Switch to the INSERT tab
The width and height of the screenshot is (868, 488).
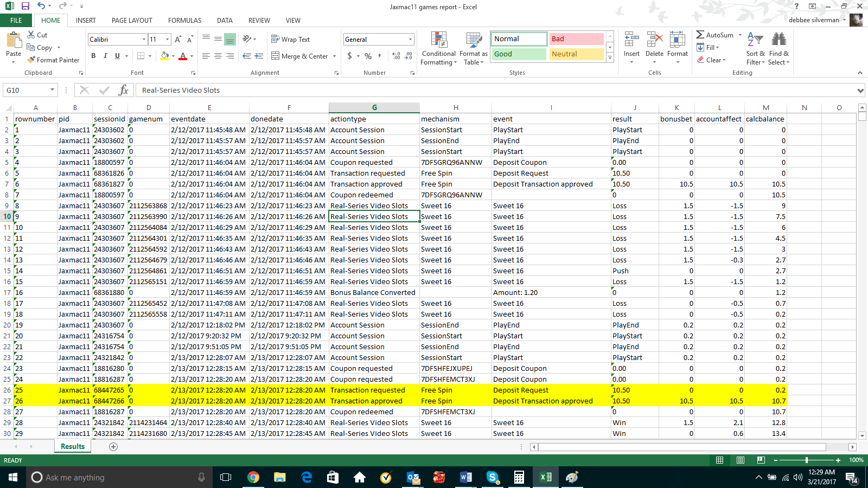pyautogui.click(x=86, y=21)
